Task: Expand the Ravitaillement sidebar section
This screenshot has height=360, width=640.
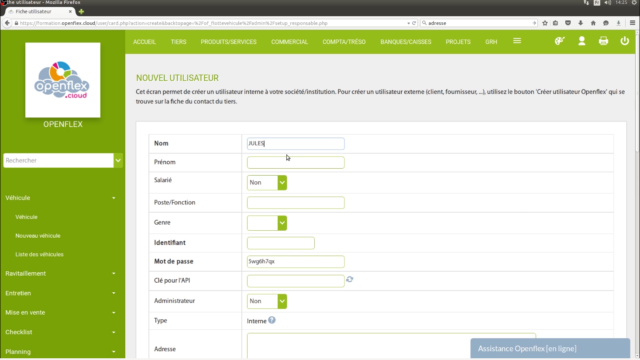Action: (60, 273)
